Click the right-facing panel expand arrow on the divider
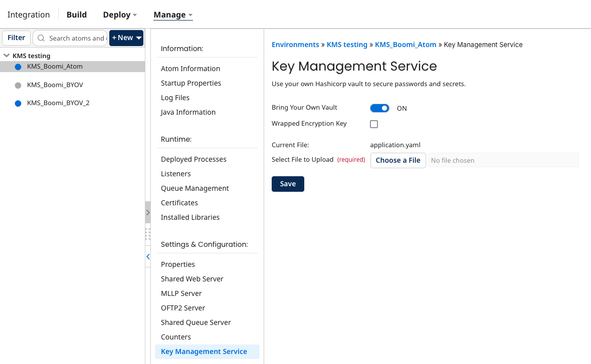Viewport: 591px width, 364px height. [x=148, y=212]
